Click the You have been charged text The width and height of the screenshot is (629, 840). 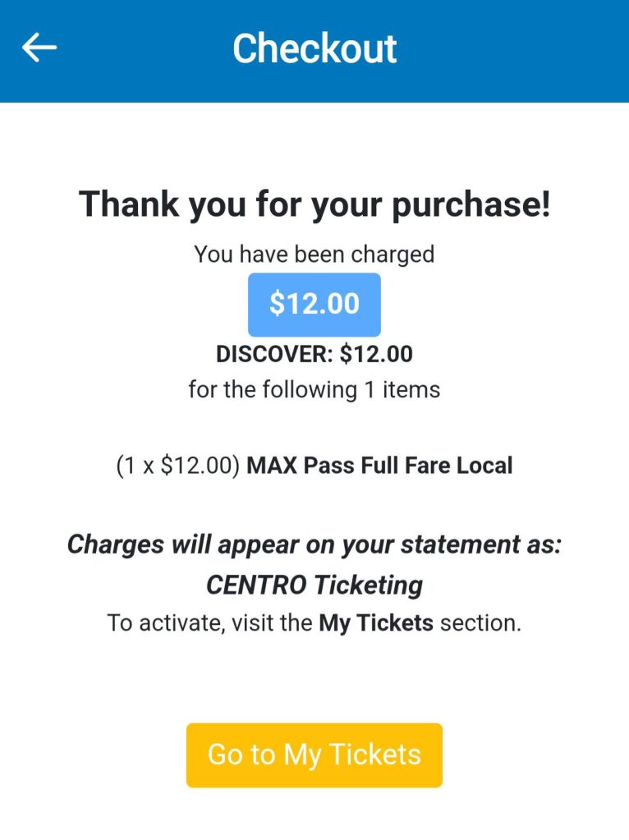(314, 255)
